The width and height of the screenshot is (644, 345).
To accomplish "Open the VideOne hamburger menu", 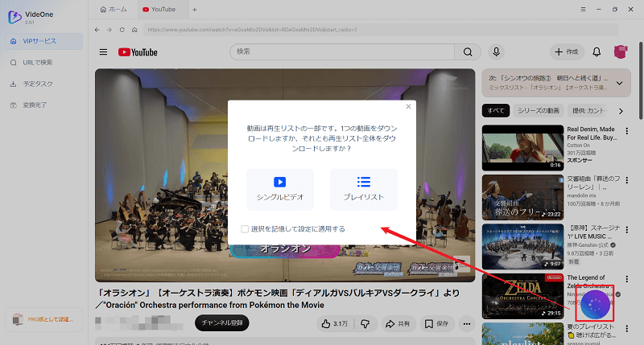I will (583, 9).
